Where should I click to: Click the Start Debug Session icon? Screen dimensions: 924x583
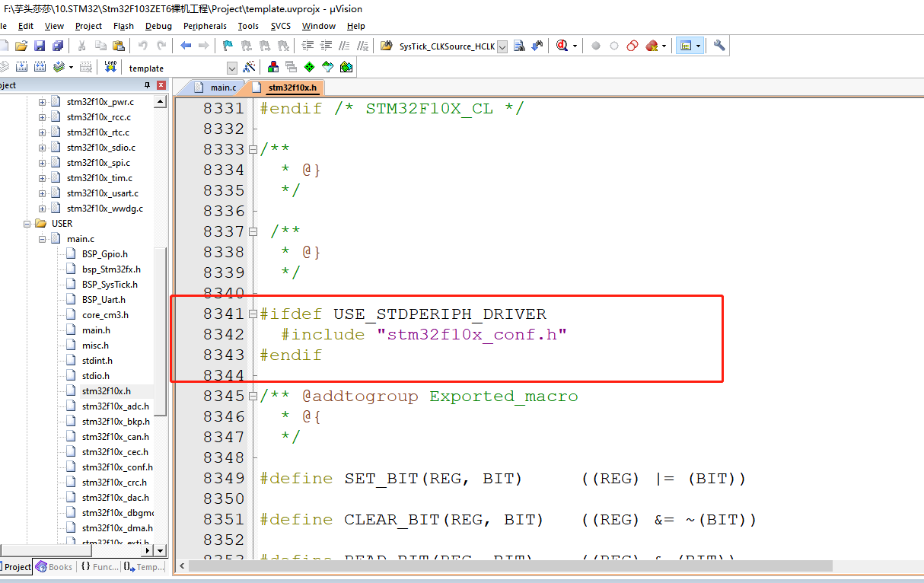(x=562, y=46)
